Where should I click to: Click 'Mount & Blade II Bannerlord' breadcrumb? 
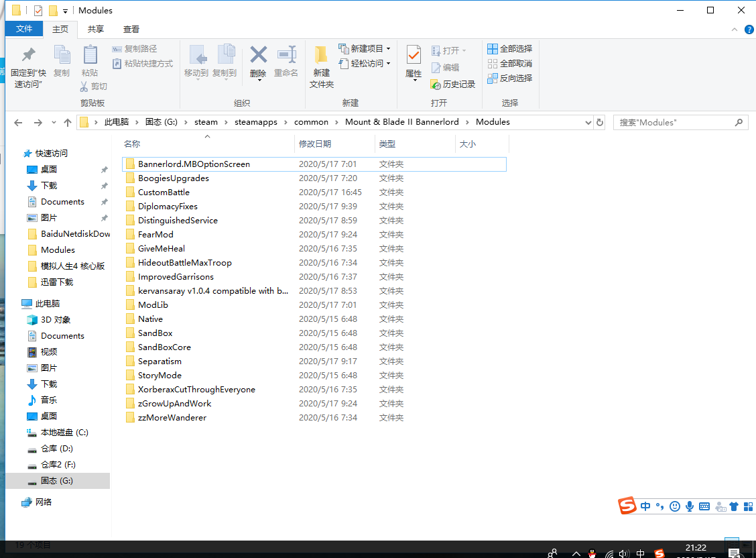(401, 122)
